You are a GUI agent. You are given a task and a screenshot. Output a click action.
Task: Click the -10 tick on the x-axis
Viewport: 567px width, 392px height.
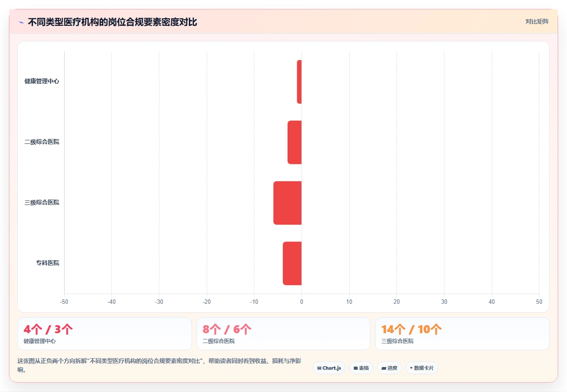(x=254, y=302)
